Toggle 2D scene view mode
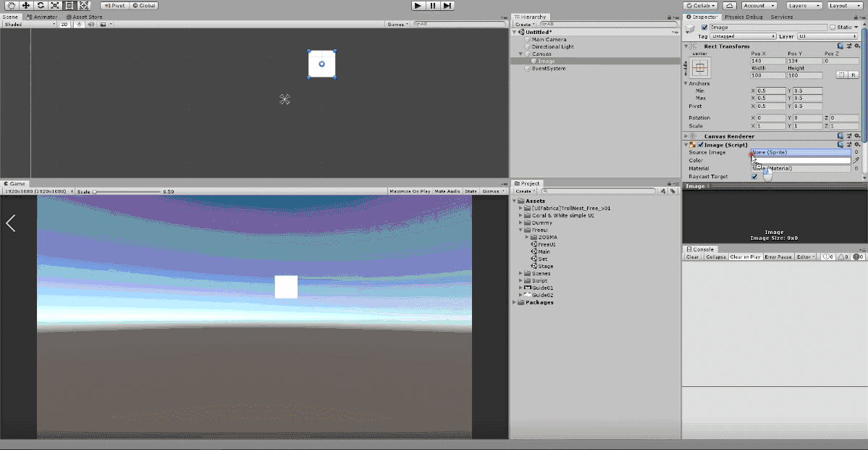 (64, 25)
